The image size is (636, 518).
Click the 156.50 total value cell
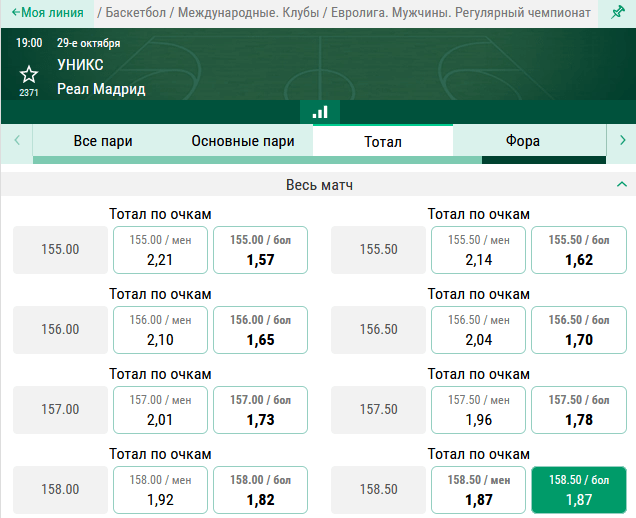pos(378,329)
